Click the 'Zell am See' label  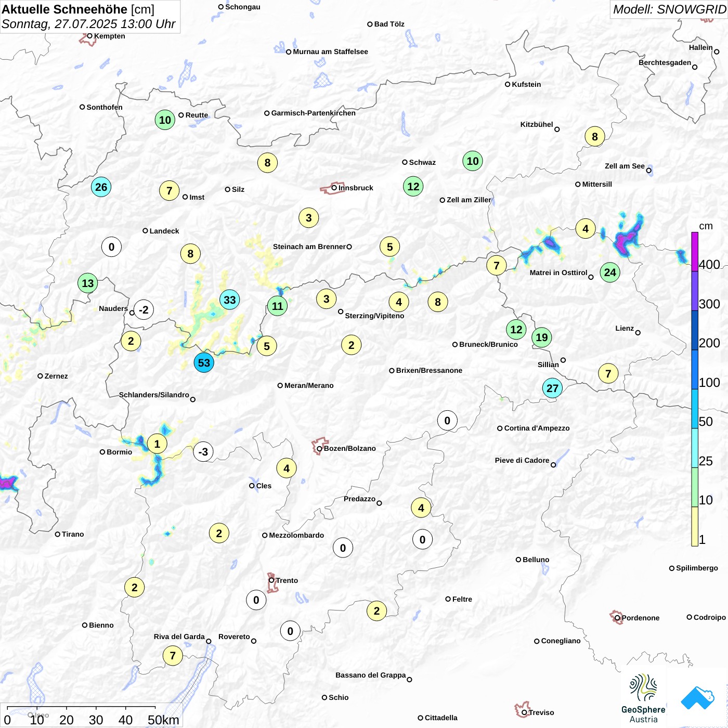[625, 166]
